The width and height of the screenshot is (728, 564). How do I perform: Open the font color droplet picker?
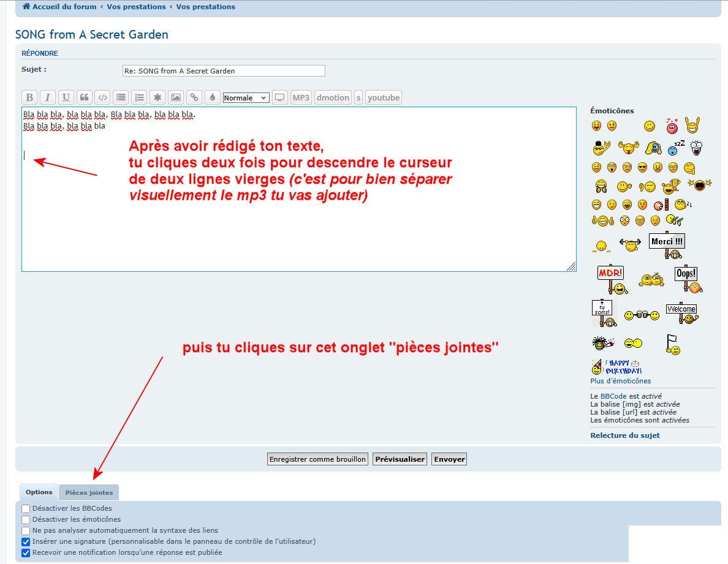(x=213, y=97)
